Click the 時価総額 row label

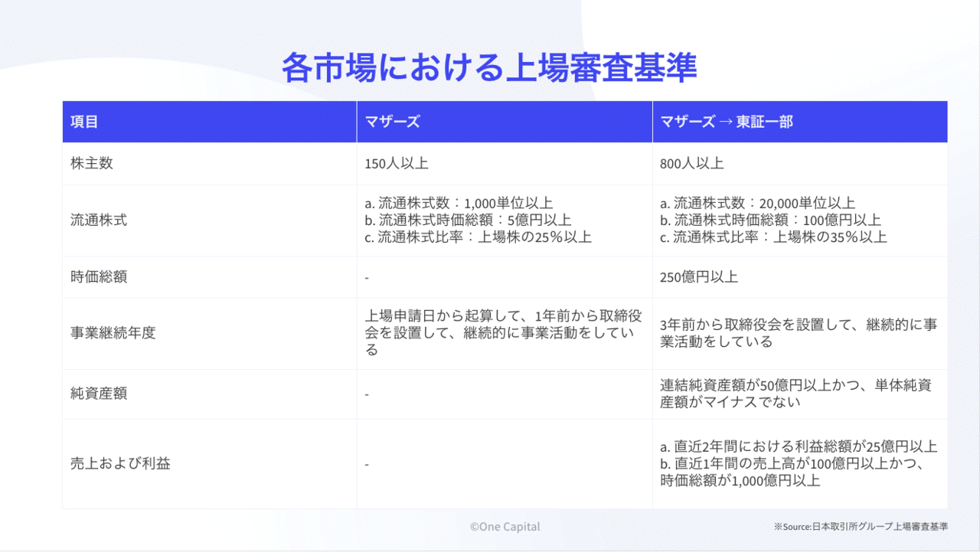click(x=99, y=277)
